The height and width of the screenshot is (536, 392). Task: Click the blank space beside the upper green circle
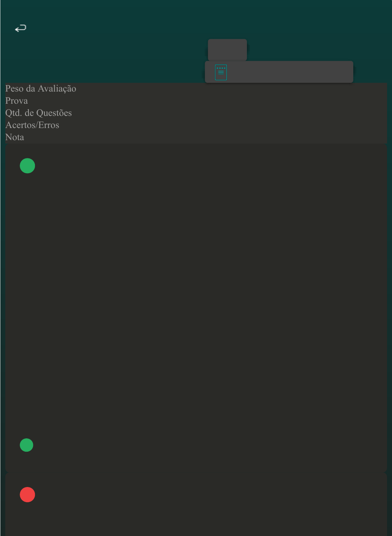coord(211,166)
